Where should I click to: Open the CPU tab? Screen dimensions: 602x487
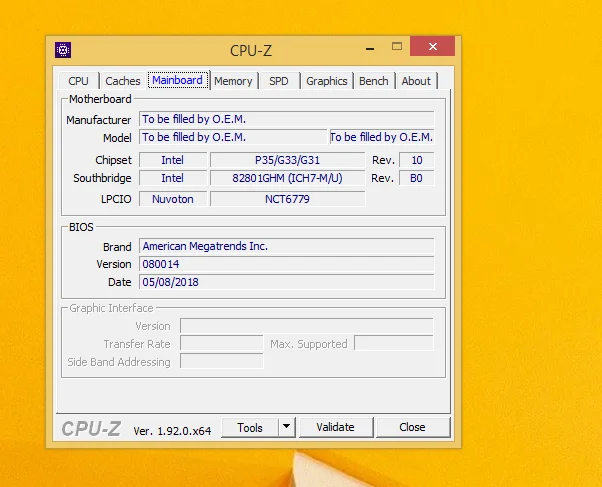point(79,81)
